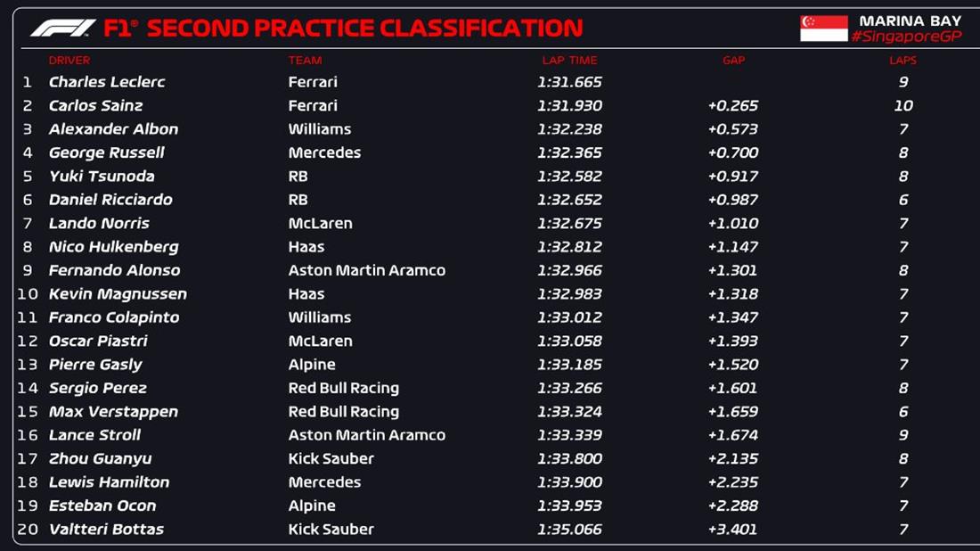Click the Marina Bay circuit label
The height and width of the screenshot is (551, 980).
coord(910,20)
